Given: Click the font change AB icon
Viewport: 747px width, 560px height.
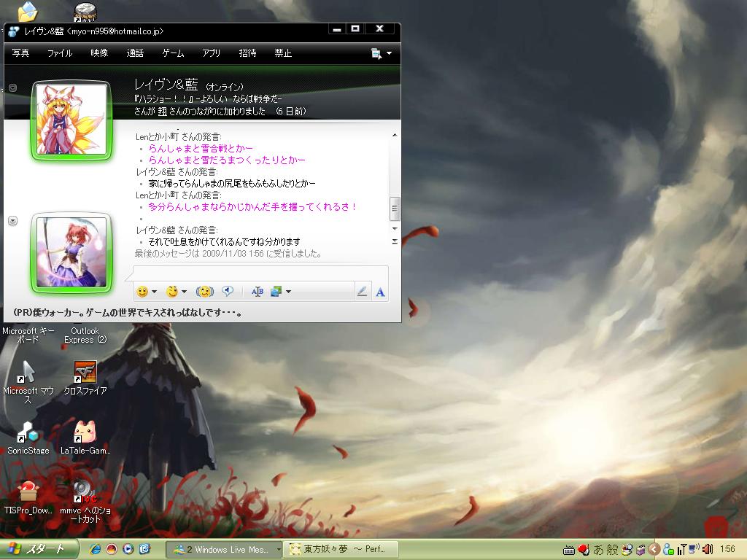Looking at the screenshot, I should point(258,292).
